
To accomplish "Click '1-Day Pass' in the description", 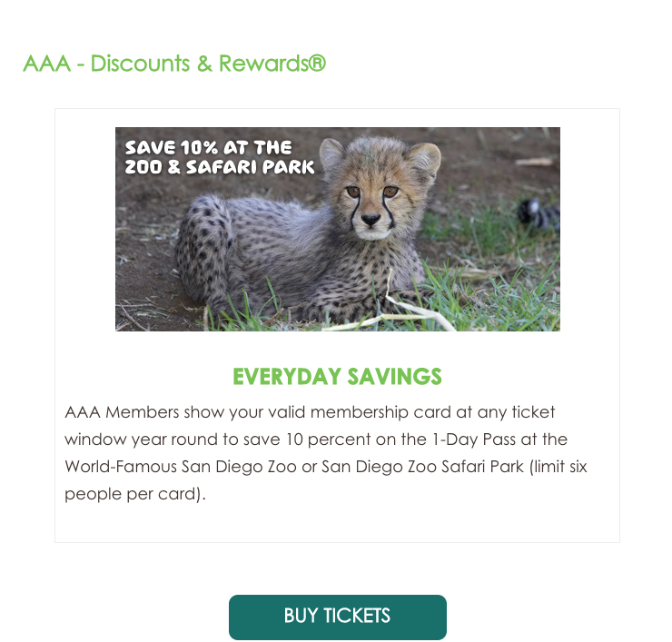I will (474, 440).
